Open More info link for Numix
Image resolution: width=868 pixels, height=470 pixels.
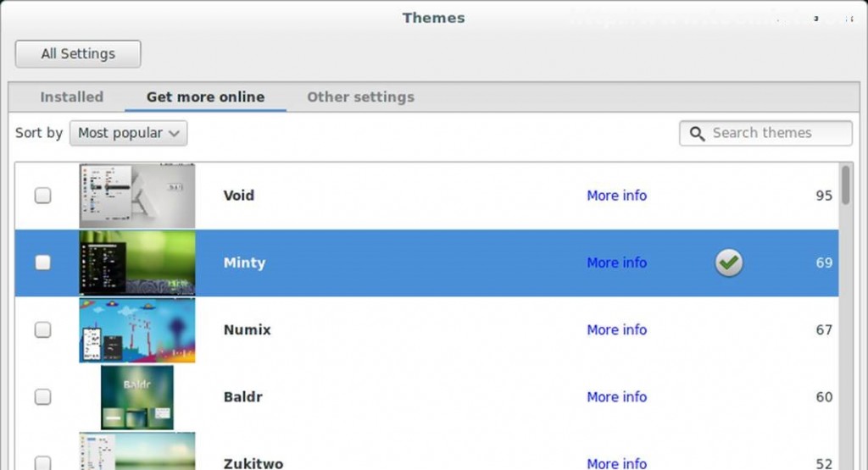[x=616, y=329]
